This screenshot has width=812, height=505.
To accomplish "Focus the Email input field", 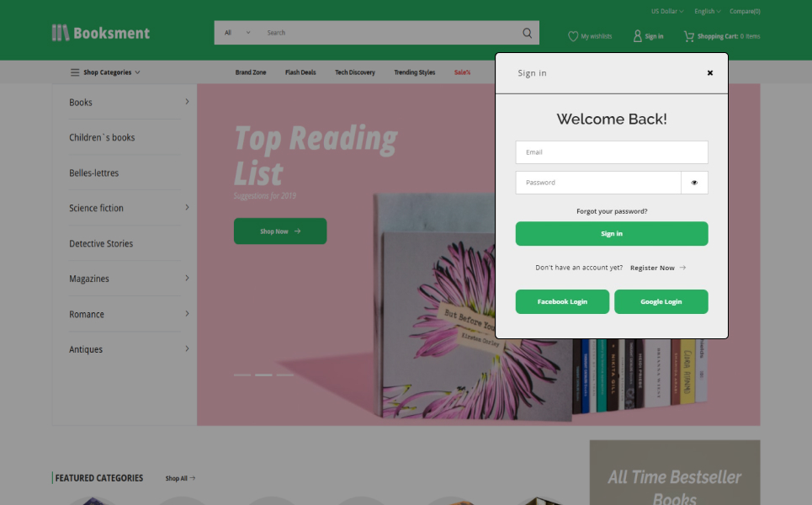I will point(612,152).
